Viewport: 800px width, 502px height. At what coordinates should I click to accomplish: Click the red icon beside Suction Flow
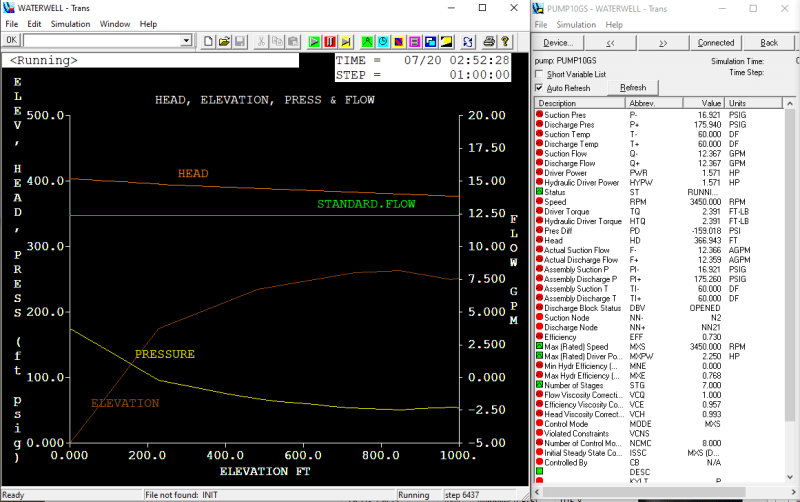539,153
